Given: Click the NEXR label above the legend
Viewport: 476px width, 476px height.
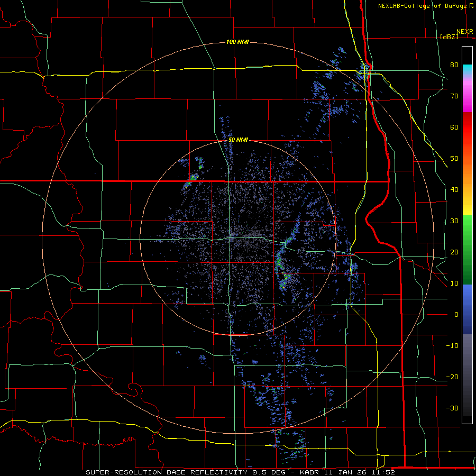Looking at the screenshot, I should coord(465,32).
